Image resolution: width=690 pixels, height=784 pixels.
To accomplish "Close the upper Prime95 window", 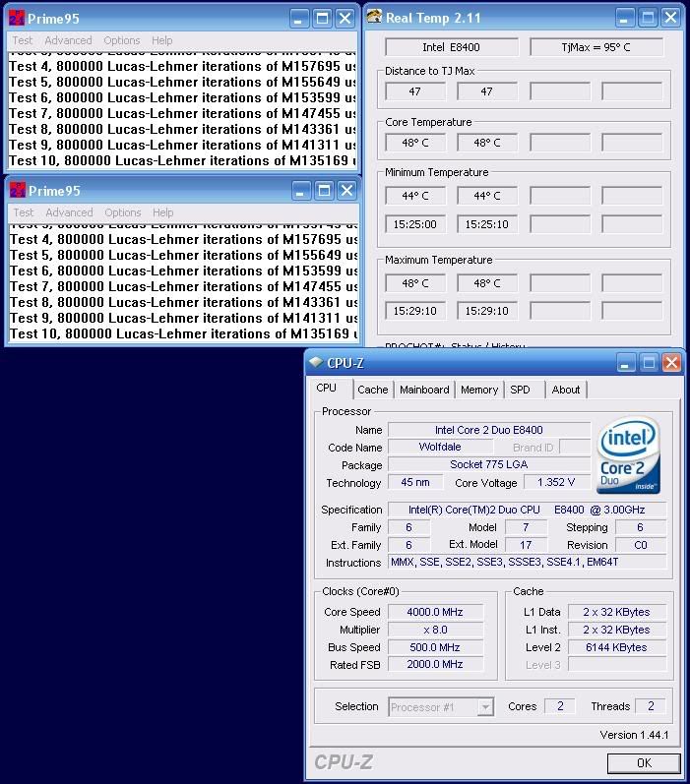I will point(345,19).
